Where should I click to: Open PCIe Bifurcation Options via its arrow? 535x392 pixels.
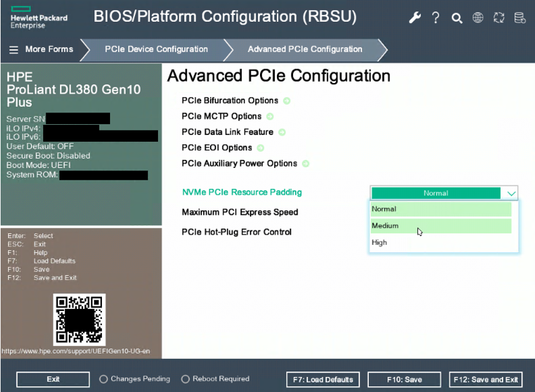286,100
